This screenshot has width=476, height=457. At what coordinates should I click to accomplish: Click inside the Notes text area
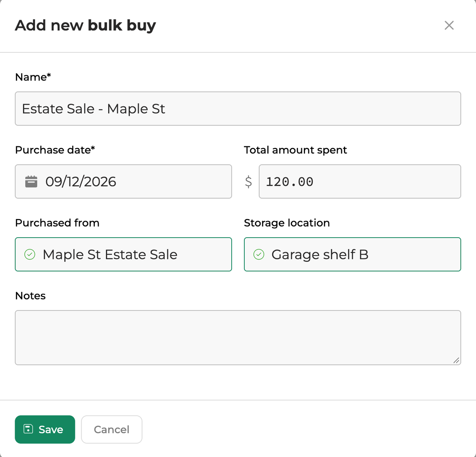[x=238, y=338]
